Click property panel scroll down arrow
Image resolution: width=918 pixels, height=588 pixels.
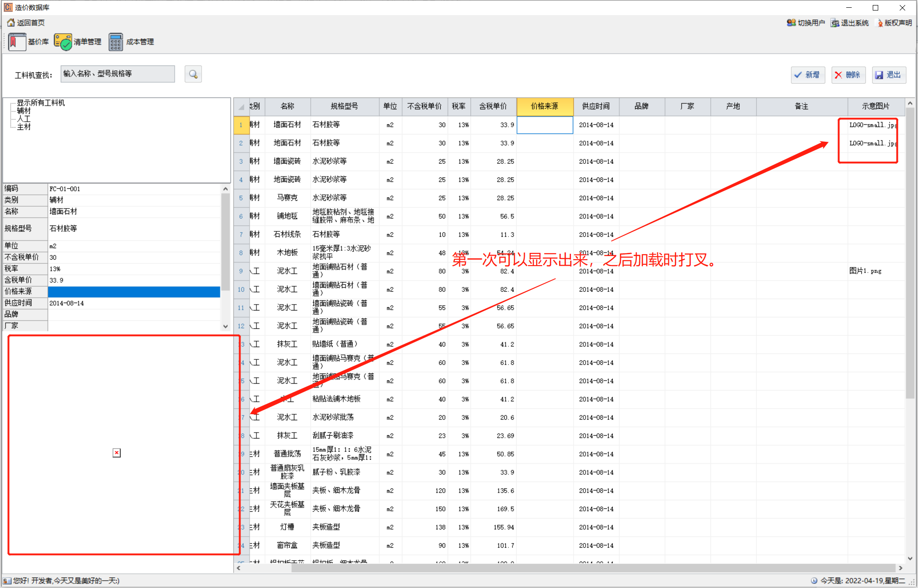tap(225, 326)
